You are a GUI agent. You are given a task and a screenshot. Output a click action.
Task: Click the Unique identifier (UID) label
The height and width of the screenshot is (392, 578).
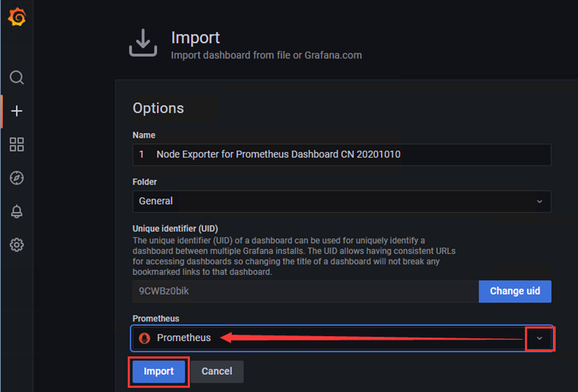(175, 229)
